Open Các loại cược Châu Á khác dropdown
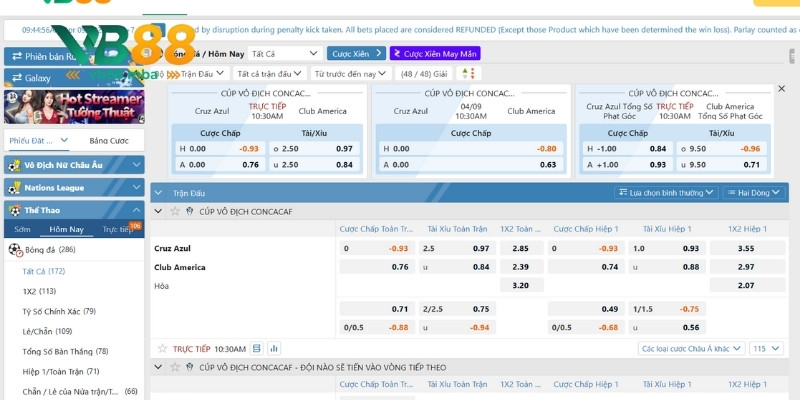Image resolution: width=800 pixels, height=400 pixels. [x=691, y=349]
